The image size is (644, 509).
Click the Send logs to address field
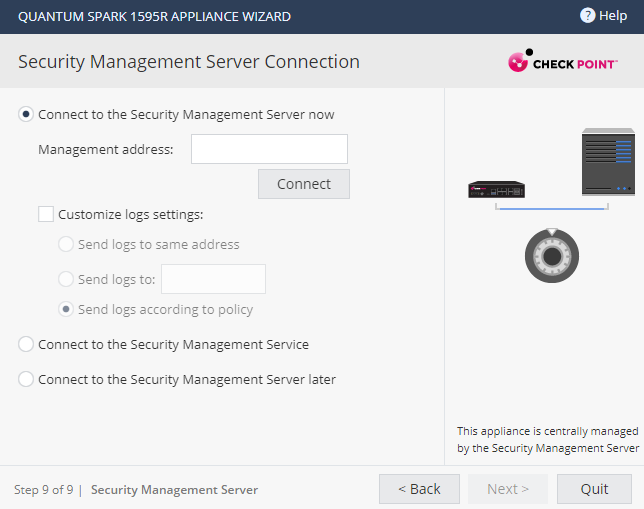click(214, 279)
